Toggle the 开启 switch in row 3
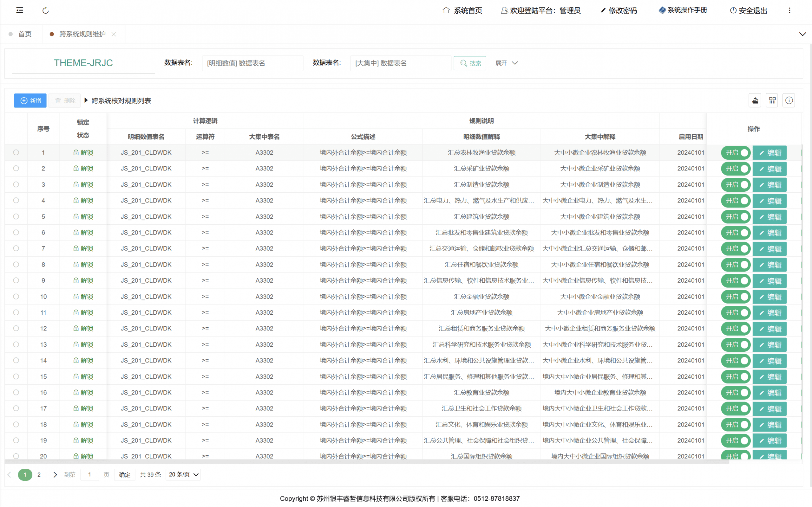Viewport: 812px width, 507px height. (x=736, y=185)
